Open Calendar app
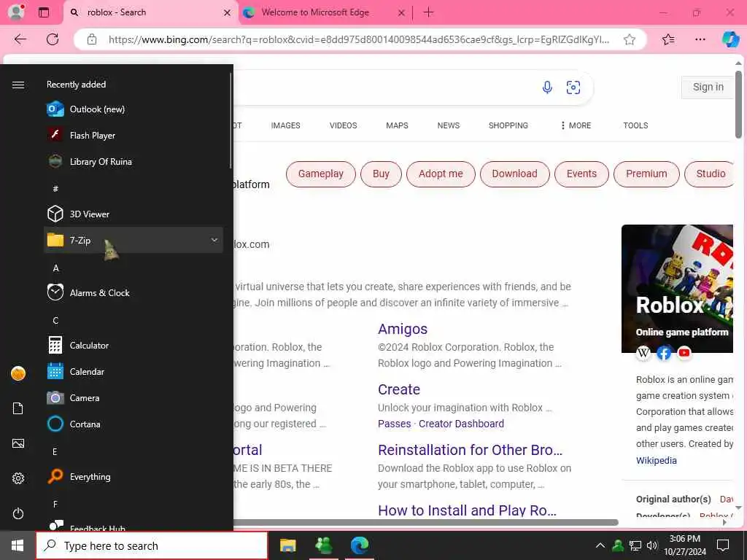Viewport: 747px width, 560px height. (133, 371)
